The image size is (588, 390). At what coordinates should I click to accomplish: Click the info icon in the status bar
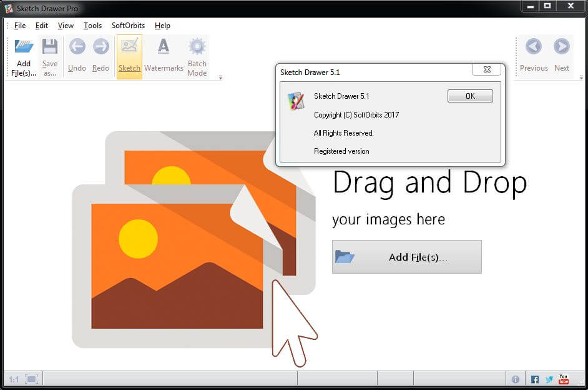point(516,378)
